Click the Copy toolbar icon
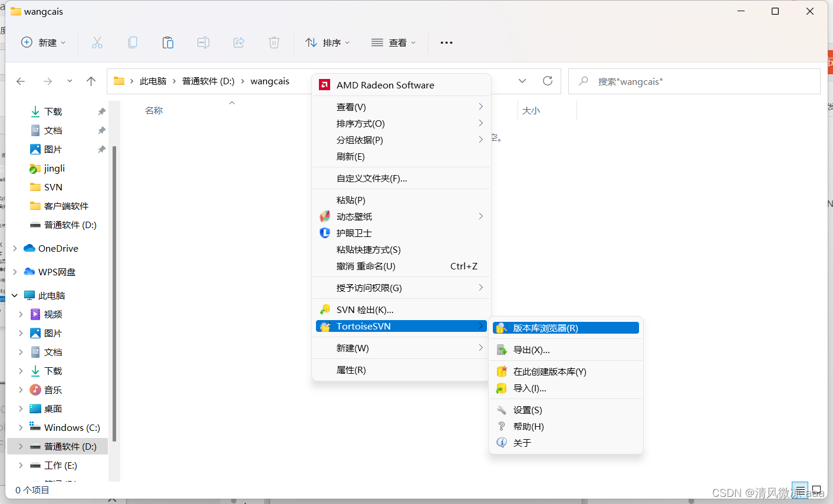Screen dimensions: 833x504 tap(133, 42)
